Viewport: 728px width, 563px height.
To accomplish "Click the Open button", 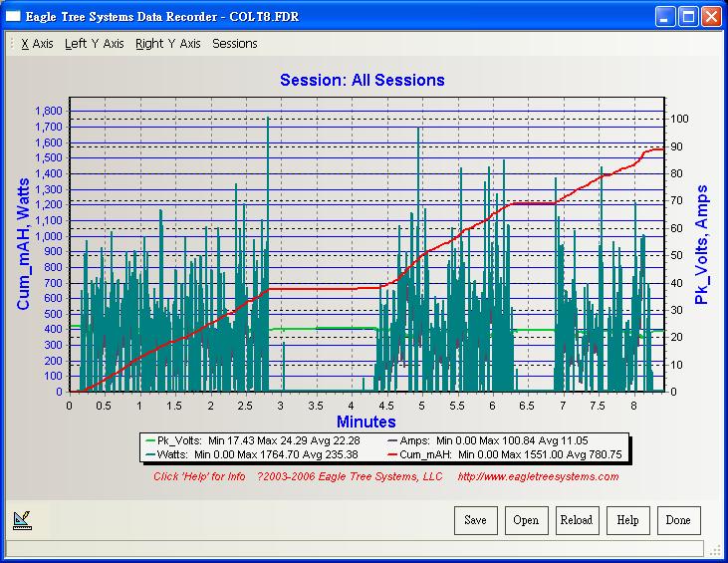I will (x=526, y=520).
